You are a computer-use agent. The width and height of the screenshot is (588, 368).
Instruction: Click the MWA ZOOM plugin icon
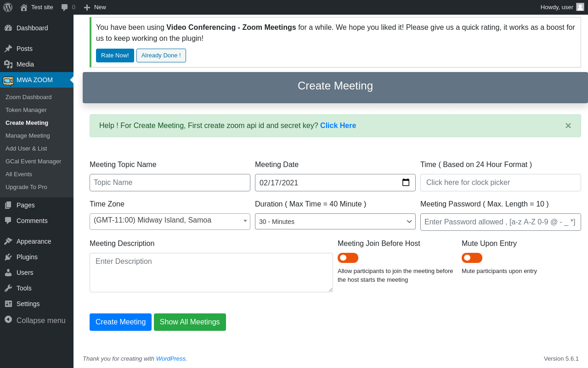[8, 81]
